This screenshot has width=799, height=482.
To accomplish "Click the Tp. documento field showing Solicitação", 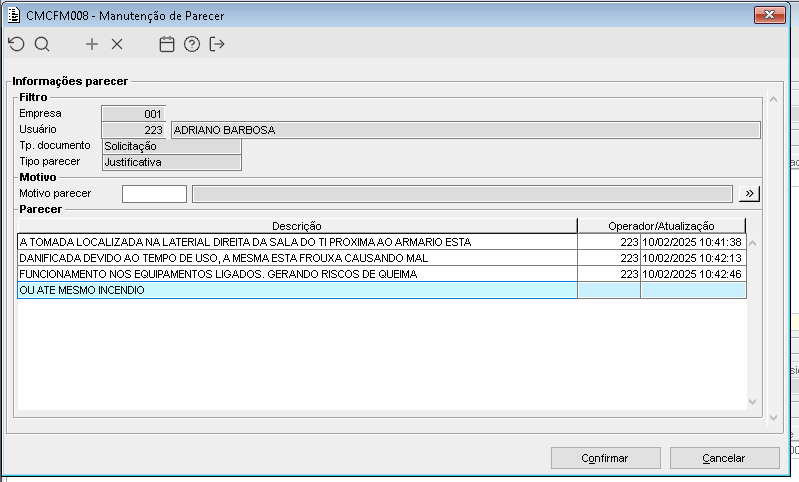I will (171, 146).
